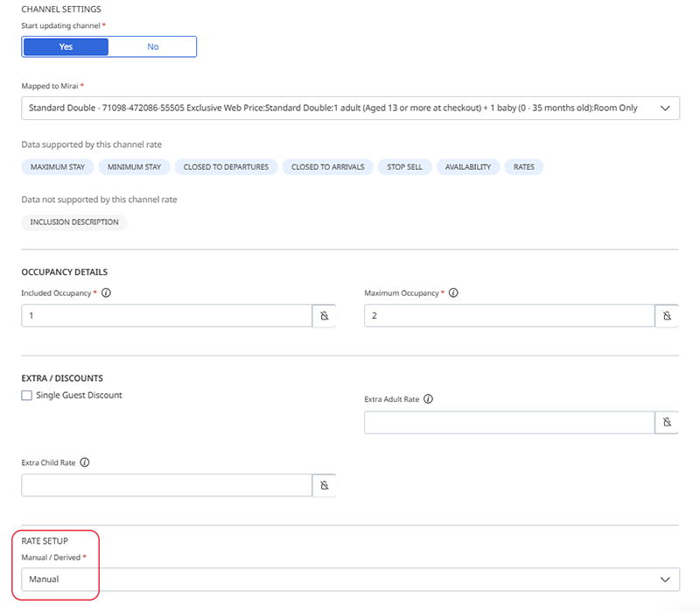Enable the Single Guest Discount checkbox
This screenshot has width=700, height=612.
click(x=26, y=395)
